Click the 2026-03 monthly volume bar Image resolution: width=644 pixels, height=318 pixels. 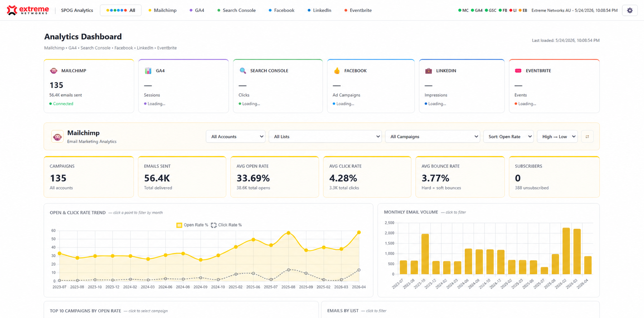tap(577, 252)
